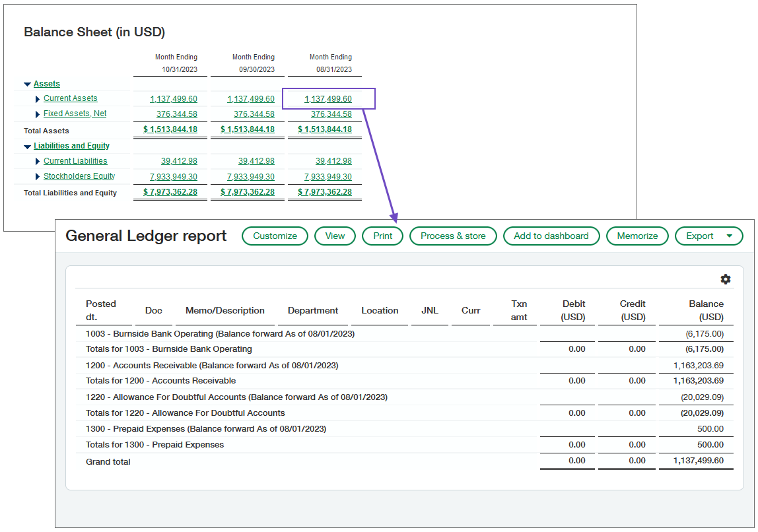The image size is (758, 532).
Task: Open the Assets section link
Action: point(47,83)
